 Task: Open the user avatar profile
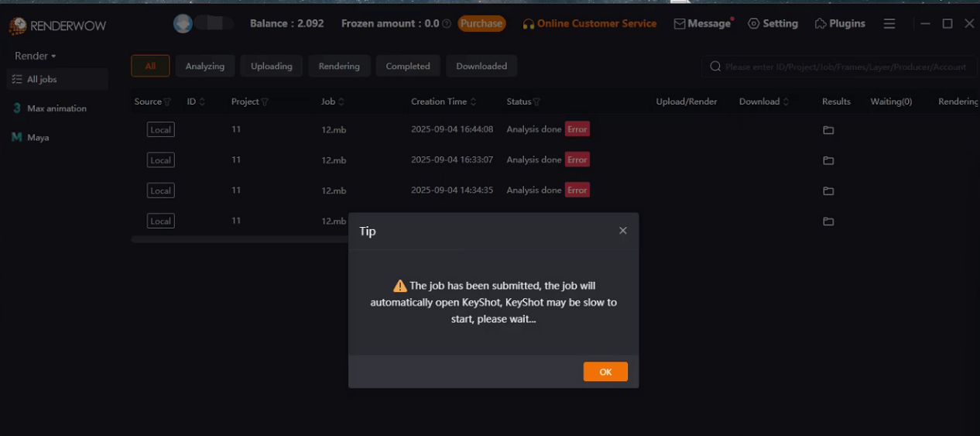tap(183, 24)
